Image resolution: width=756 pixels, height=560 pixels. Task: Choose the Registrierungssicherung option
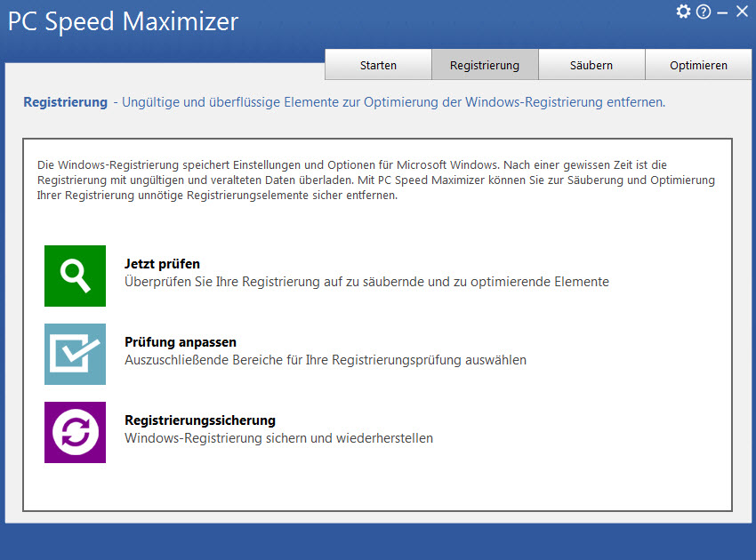click(x=200, y=420)
